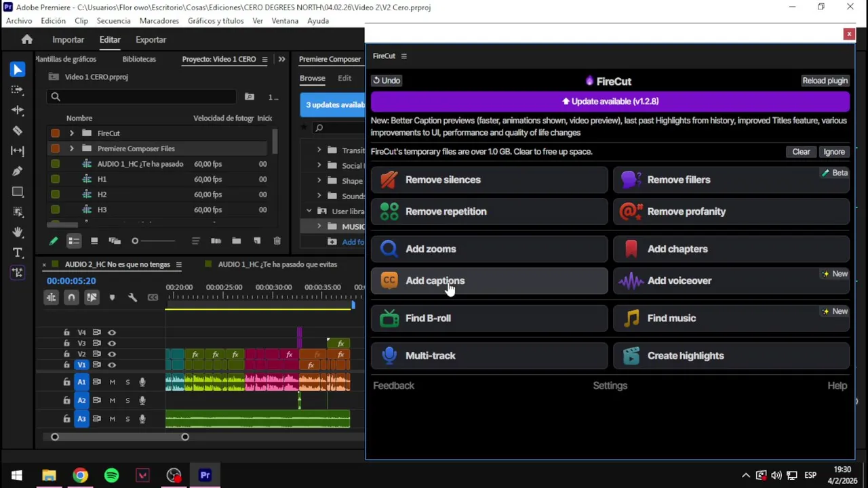Click the New Item icon
This screenshot has width=868, height=488.
pos(257,241)
